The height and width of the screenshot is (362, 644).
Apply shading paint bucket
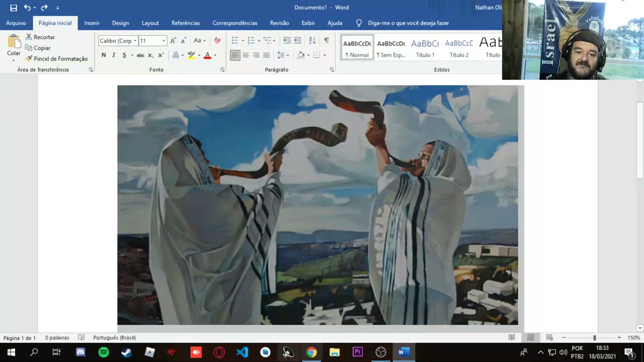[301, 55]
